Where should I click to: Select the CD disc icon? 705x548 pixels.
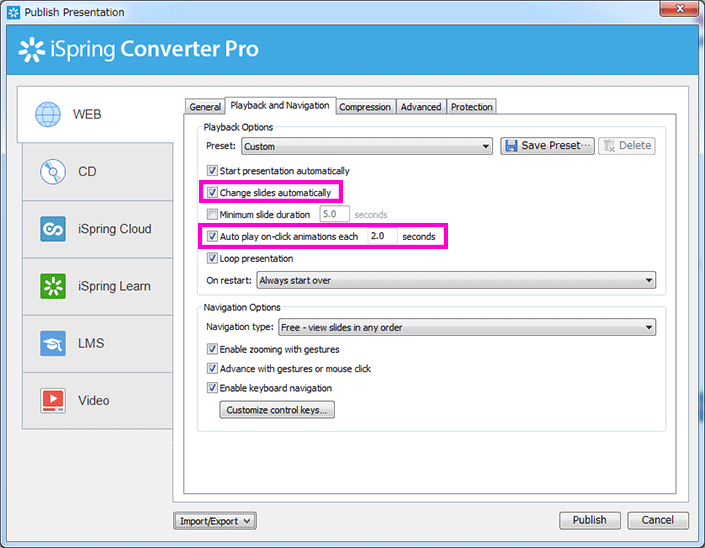coord(53,172)
